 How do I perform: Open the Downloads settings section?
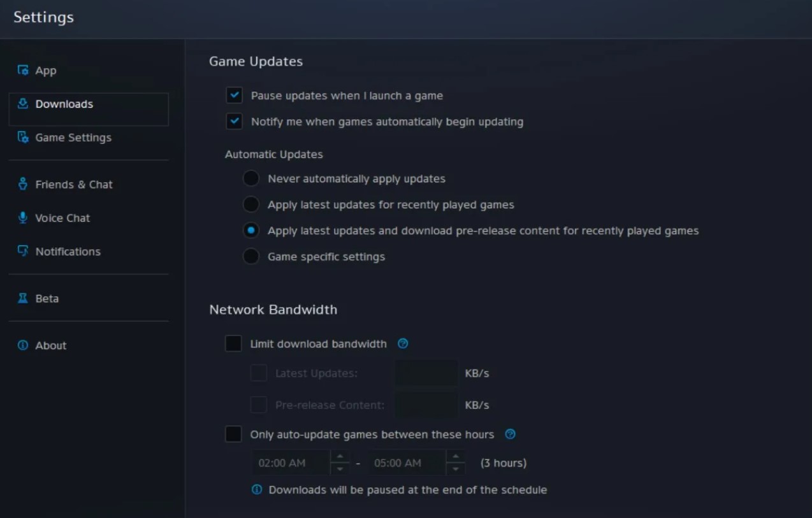(64, 104)
